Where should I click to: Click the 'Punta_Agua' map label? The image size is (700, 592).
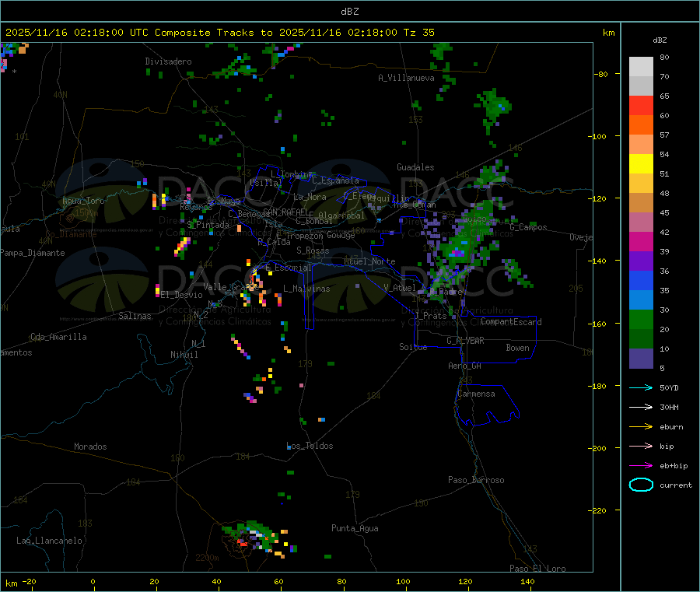pyautogui.click(x=355, y=529)
